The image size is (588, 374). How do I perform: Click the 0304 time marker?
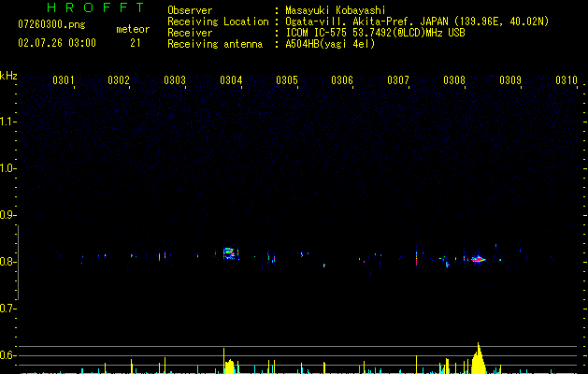231,80
